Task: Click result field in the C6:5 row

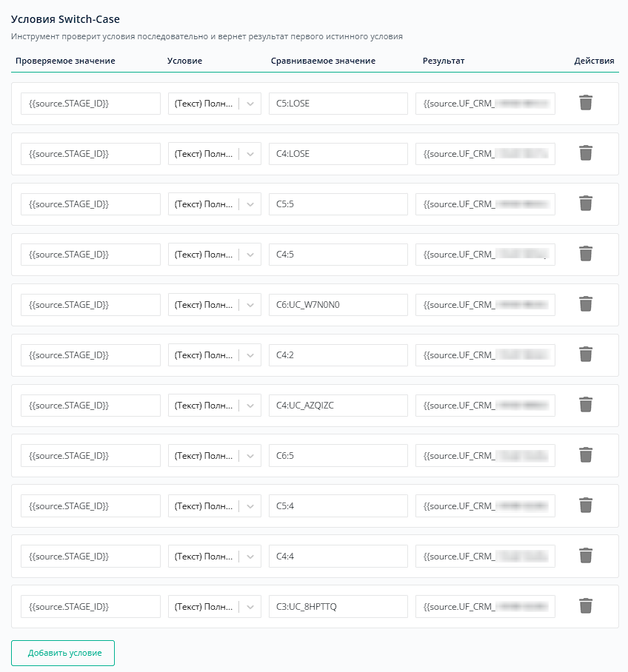Action: point(485,456)
